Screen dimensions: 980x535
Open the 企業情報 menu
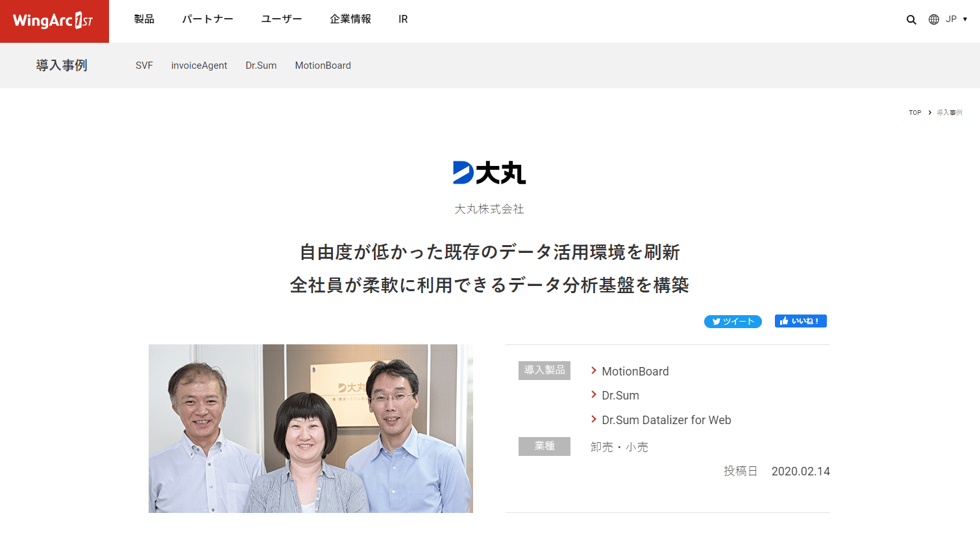click(350, 19)
